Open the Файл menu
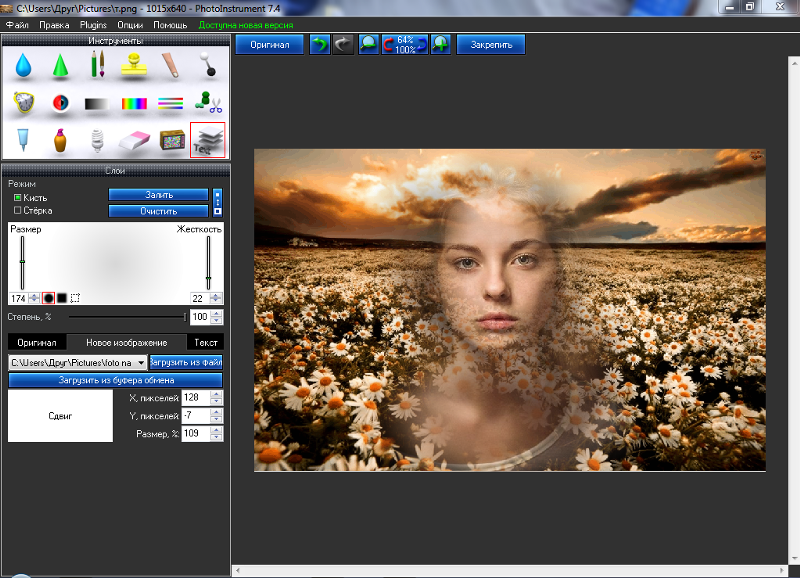The width and height of the screenshot is (800, 578). tap(17, 25)
